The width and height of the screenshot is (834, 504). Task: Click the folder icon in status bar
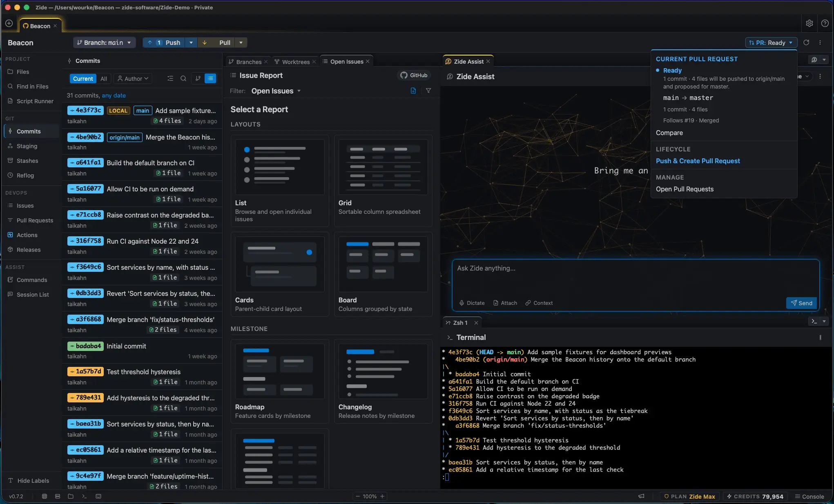(71, 496)
